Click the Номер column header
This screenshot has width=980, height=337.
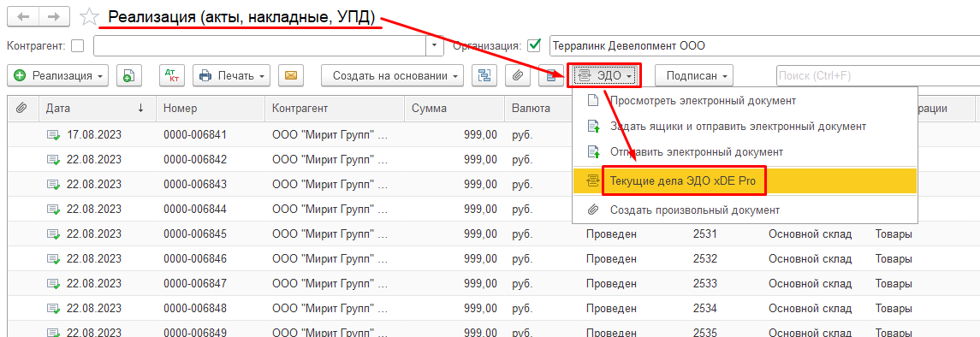(210, 109)
